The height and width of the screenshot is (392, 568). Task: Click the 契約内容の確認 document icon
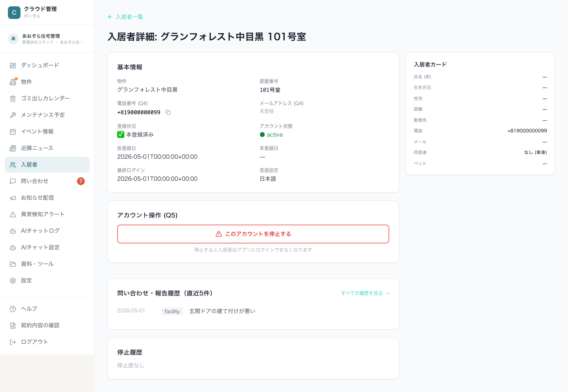13,325
